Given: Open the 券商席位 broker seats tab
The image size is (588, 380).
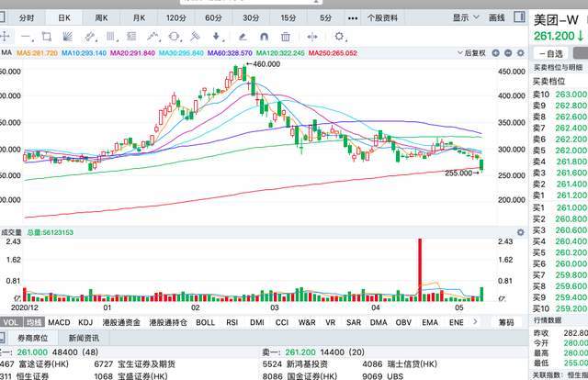Looking at the screenshot, I should pyautogui.click(x=33, y=338).
